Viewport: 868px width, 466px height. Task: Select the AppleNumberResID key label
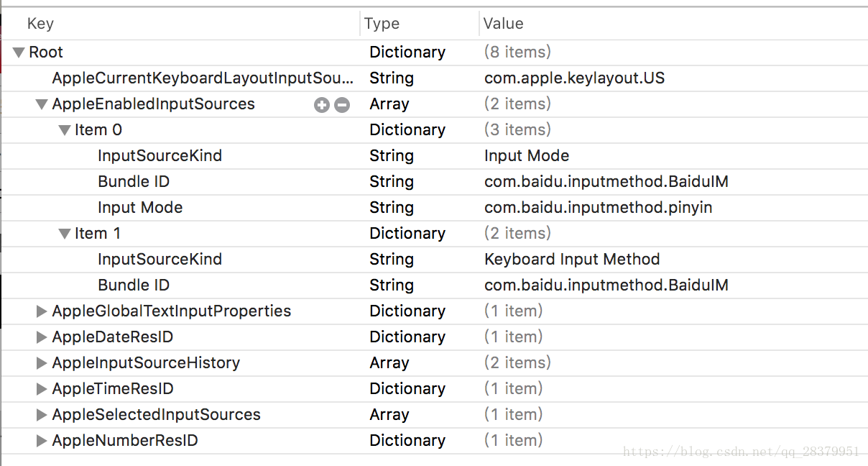(x=125, y=440)
